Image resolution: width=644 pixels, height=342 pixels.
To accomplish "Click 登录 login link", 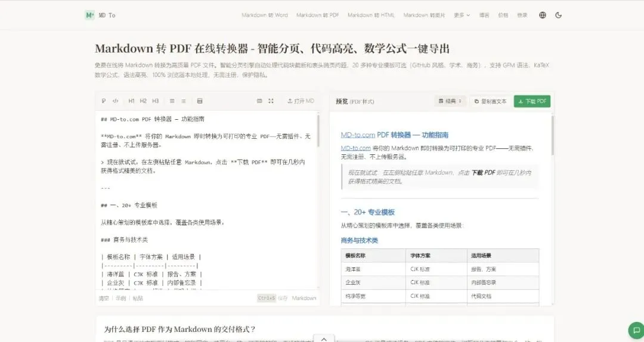I will click(x=522, y=15).
